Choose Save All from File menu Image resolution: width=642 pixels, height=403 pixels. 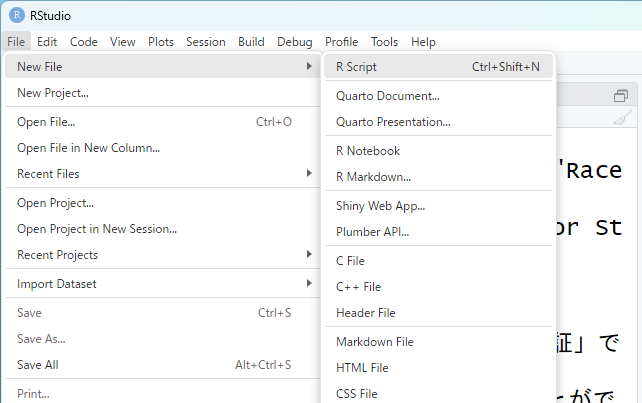(x=38, y=365)
